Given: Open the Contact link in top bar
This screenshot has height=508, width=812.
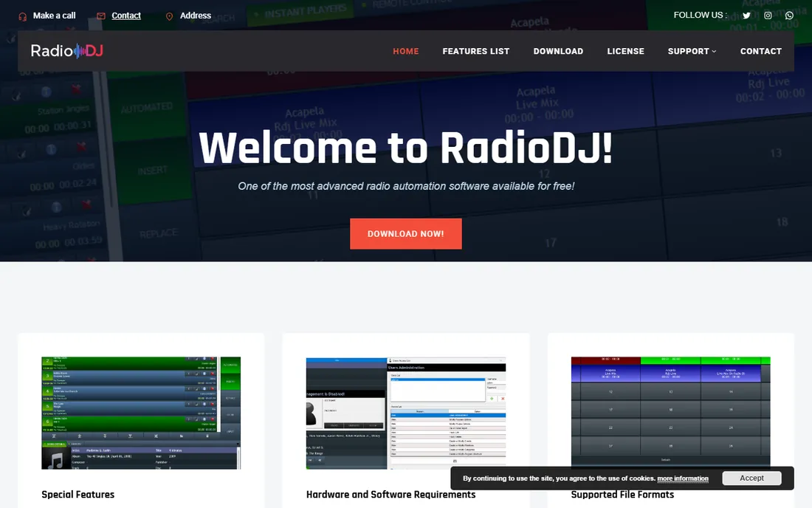Looking at the screenshot, I should pyautogui.click(x=126, y=16).
